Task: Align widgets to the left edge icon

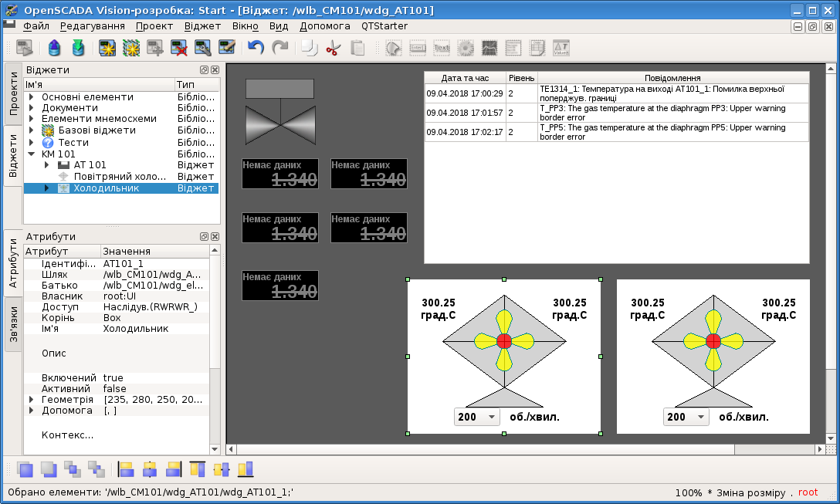Action: point(126,469)
